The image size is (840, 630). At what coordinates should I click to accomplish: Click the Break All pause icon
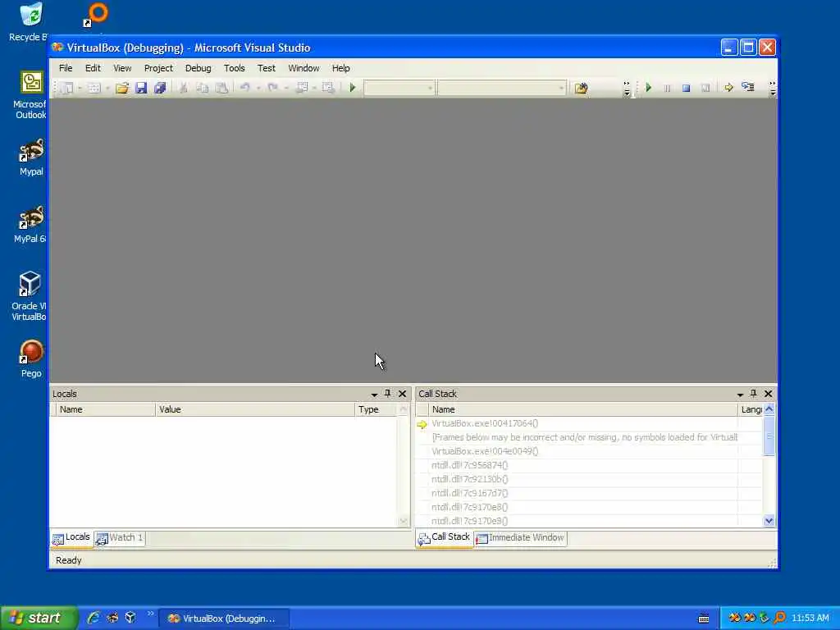tap(667, 88)
